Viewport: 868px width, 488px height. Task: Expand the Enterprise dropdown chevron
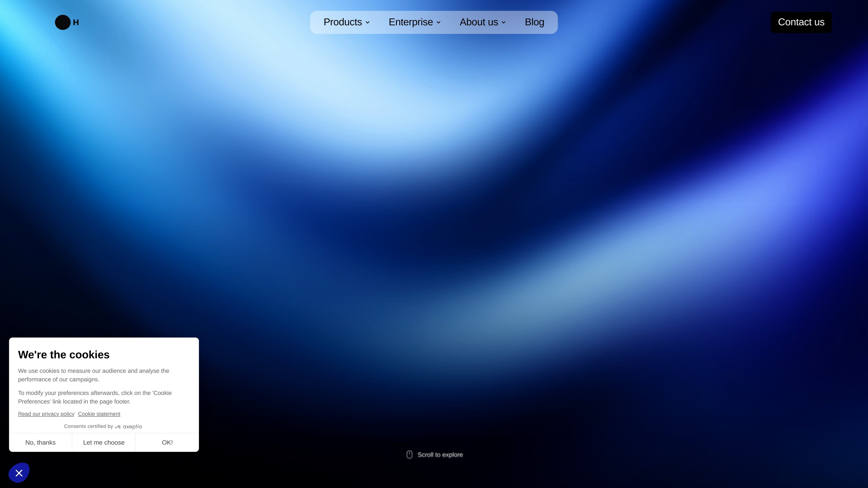click(x=438, y=23)
